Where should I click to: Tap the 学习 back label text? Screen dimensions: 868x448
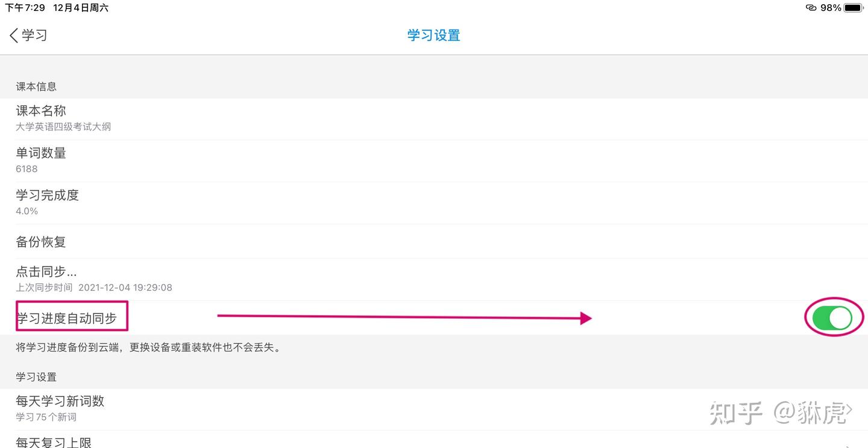[x=34, y=35]
